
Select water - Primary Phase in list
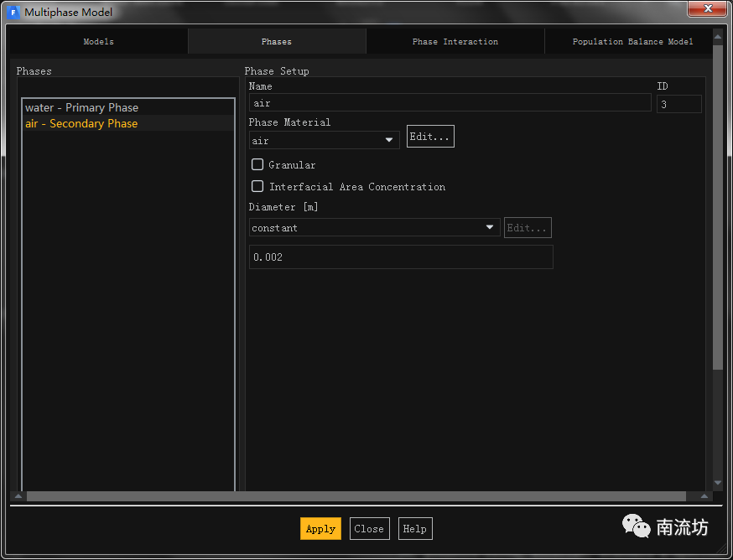(x=81, y=108)
